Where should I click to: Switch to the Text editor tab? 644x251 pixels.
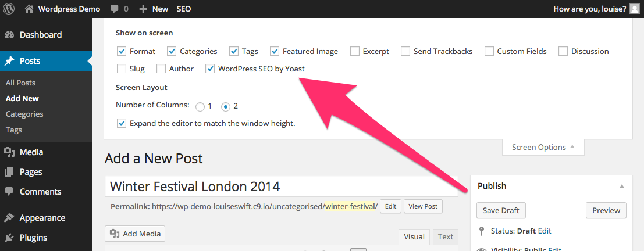446,236
